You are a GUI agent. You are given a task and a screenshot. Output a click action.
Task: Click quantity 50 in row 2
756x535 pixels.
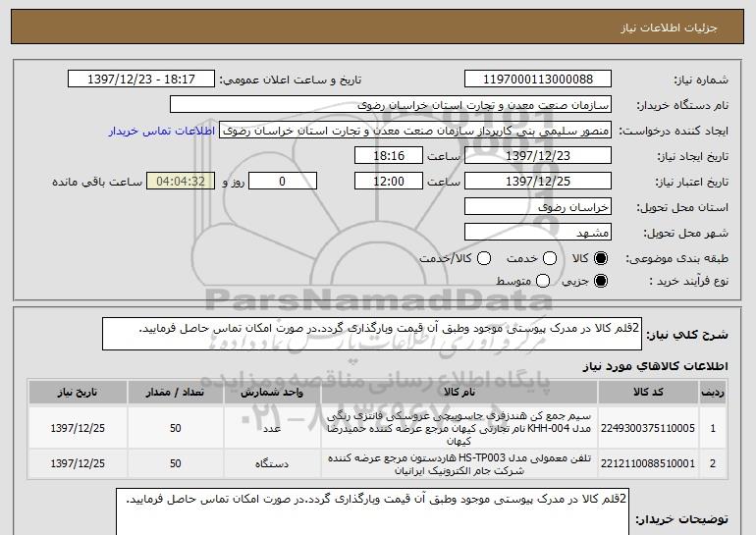point(175,463)
